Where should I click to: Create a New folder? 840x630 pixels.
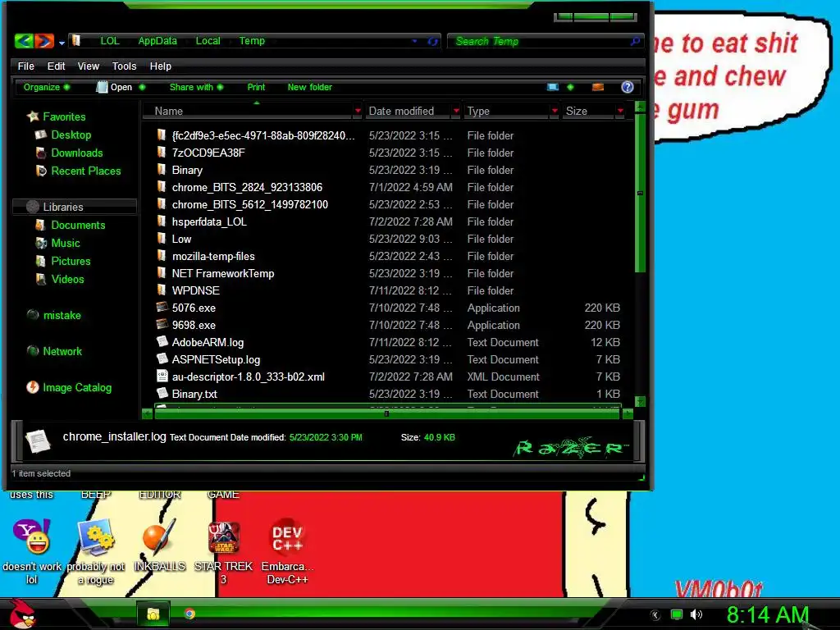click(309, 87)
